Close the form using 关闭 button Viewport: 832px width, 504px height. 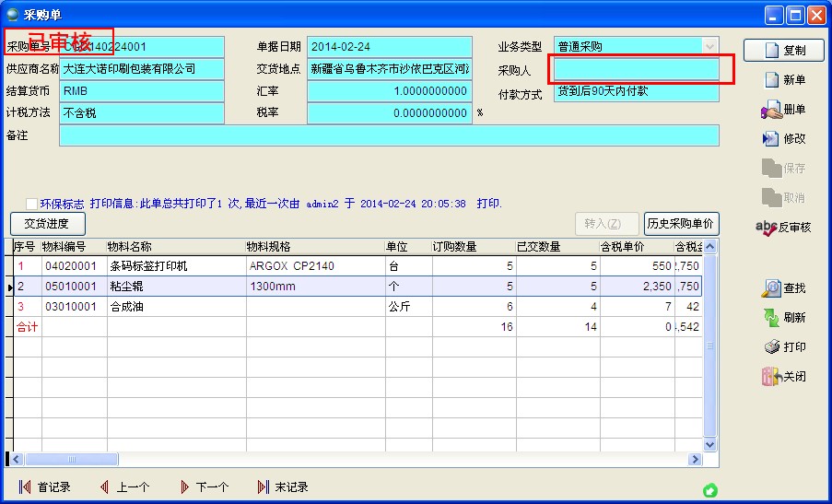783,377
